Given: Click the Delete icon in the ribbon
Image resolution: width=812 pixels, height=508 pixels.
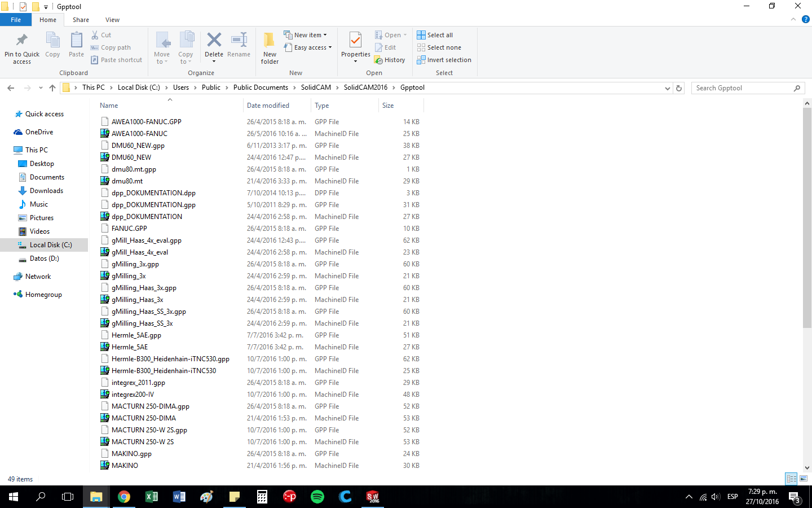Looking at the screenshot, I should 214,41.
